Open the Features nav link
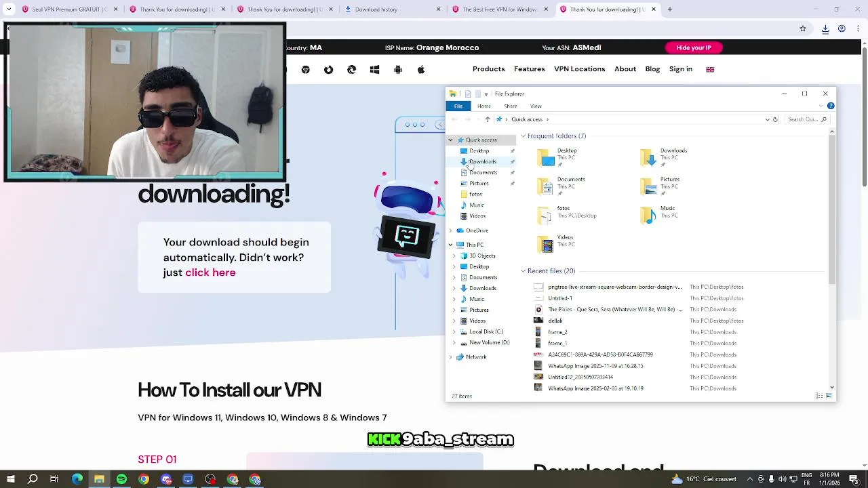 coord(530,69)
